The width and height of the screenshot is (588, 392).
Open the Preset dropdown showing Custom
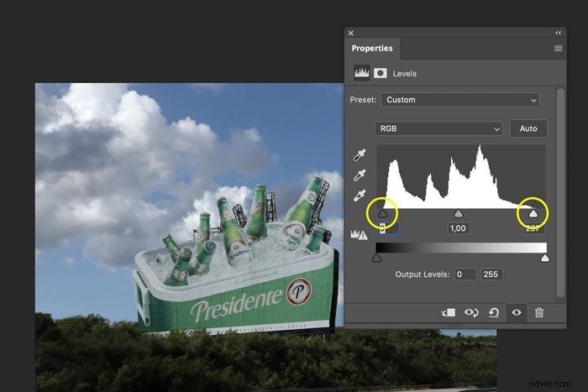click(459, 100)
